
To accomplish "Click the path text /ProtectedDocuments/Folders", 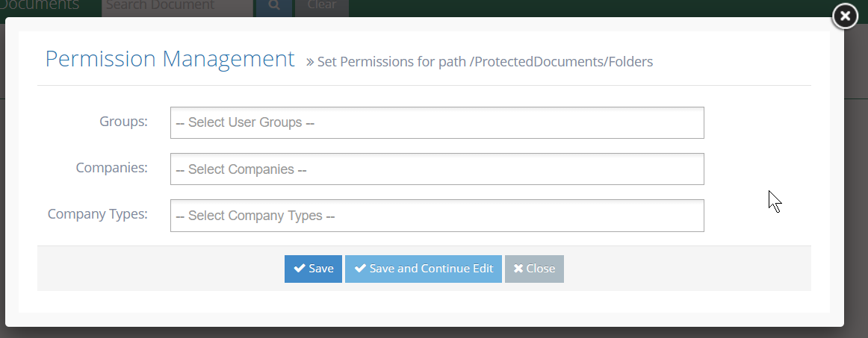I will (x=561, y=61).
